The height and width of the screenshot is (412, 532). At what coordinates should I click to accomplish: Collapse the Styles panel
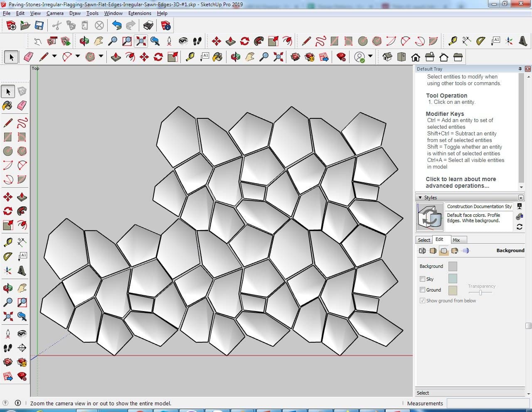point(420,198)
